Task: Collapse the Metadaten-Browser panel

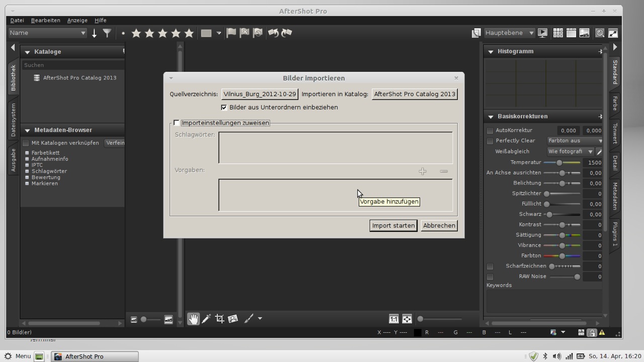Action: coord(27,130)
